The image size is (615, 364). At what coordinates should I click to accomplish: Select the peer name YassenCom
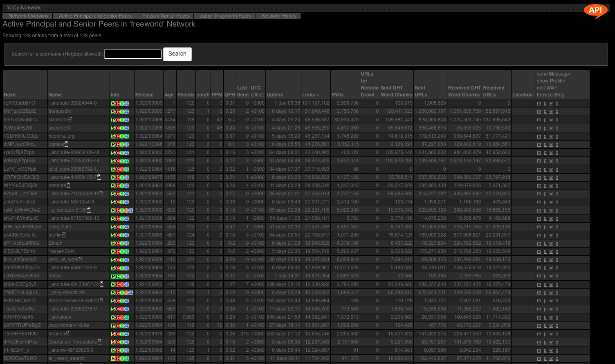tap(62, 251)
